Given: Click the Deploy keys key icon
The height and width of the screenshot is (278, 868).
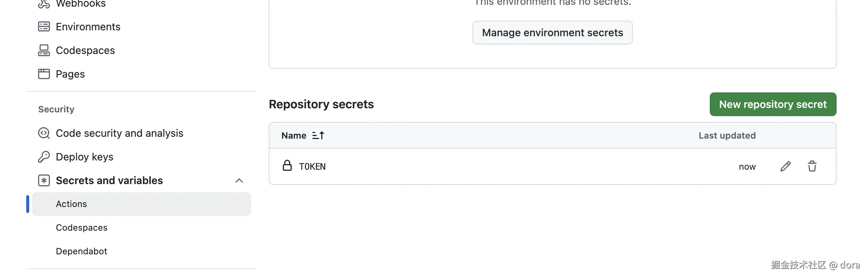Looking at the screenshot, I should (44, 157).
